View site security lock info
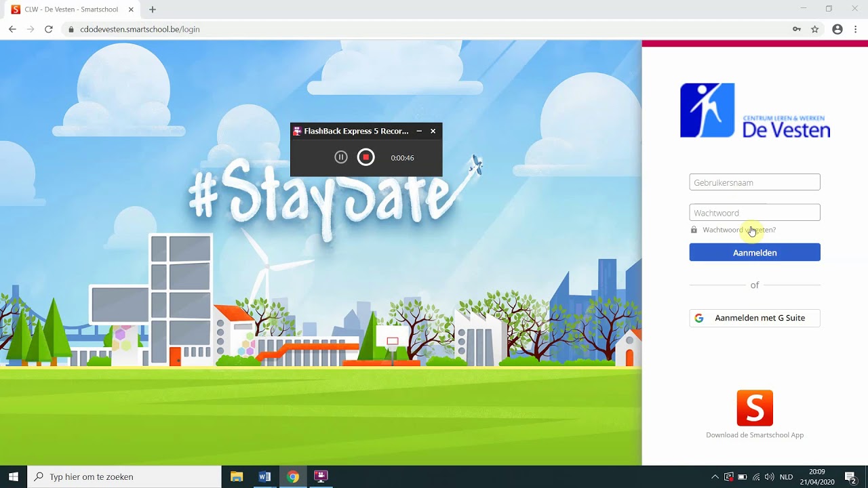The height and width of the screenshot is (488, 868). (x=71, y=29)
